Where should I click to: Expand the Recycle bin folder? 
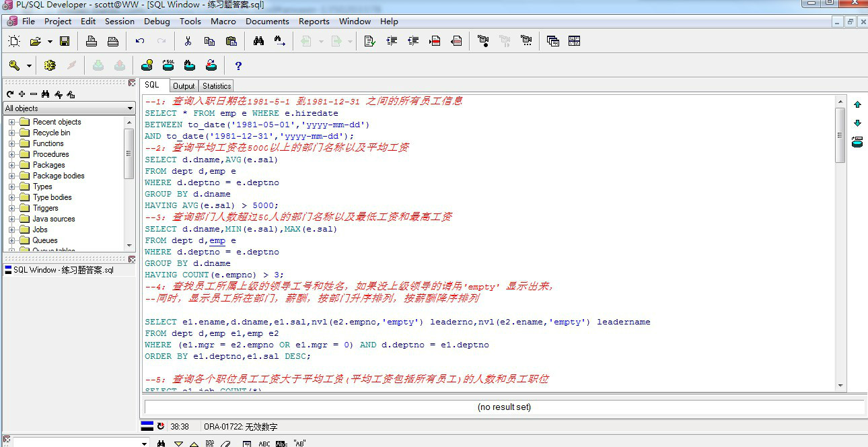click(x=11, y=133)
